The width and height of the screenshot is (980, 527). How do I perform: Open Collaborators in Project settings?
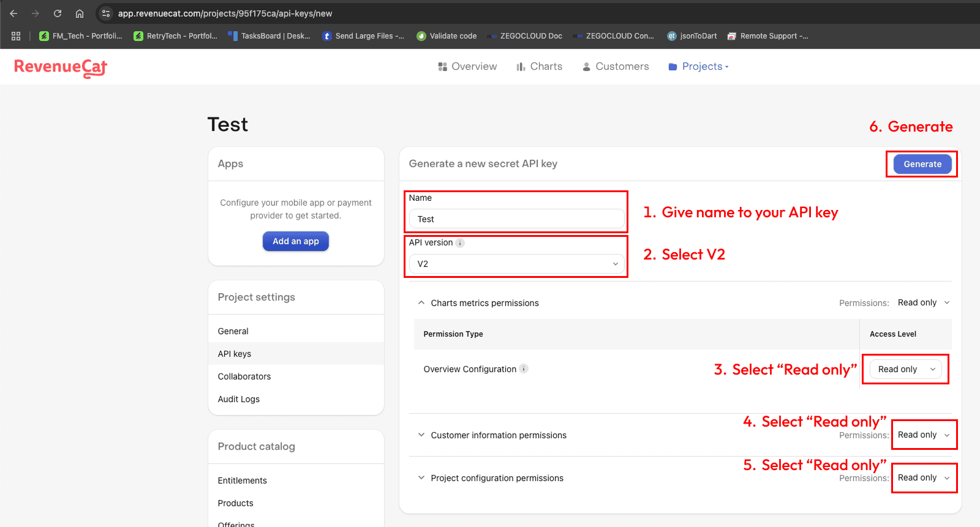pos(244,376)
